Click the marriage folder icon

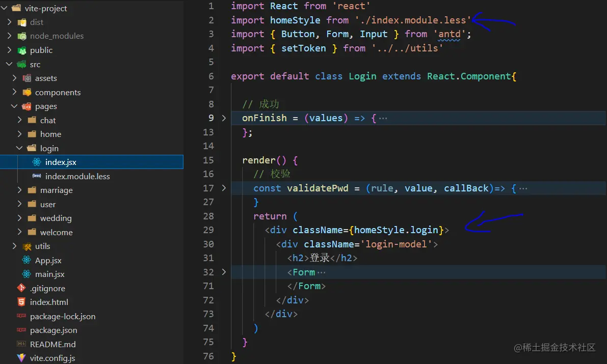[32, 190]
